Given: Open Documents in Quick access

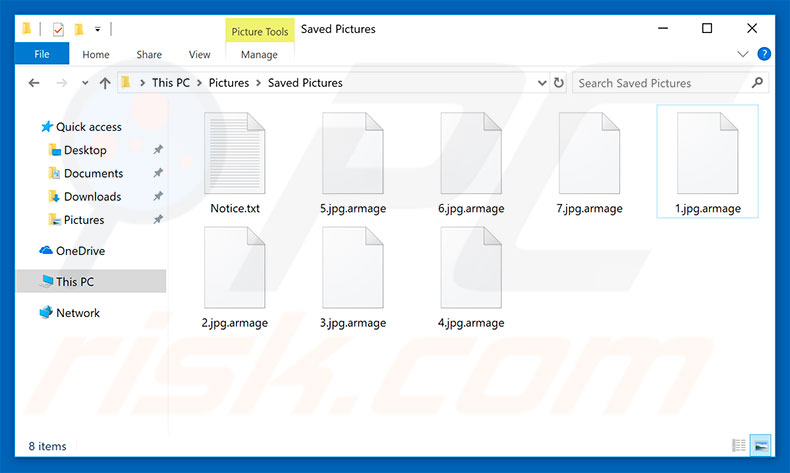Looking at the screenshot, I should click(x=93, y=173).
